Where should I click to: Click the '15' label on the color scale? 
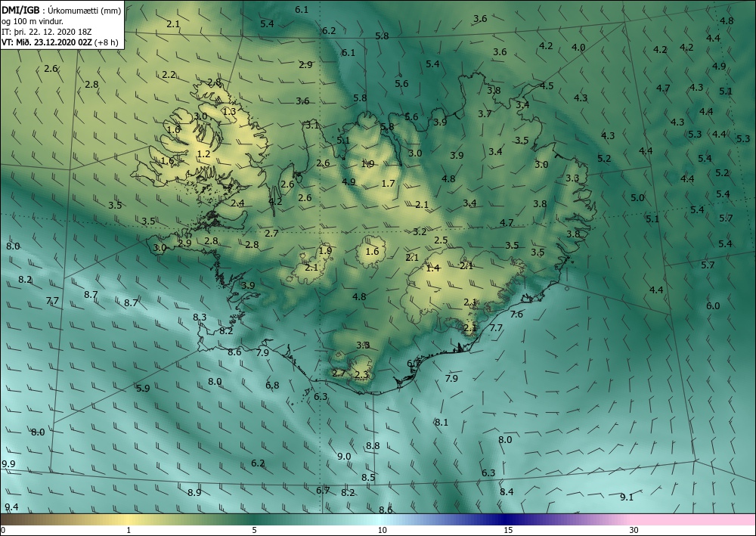[x=508, y=530]
